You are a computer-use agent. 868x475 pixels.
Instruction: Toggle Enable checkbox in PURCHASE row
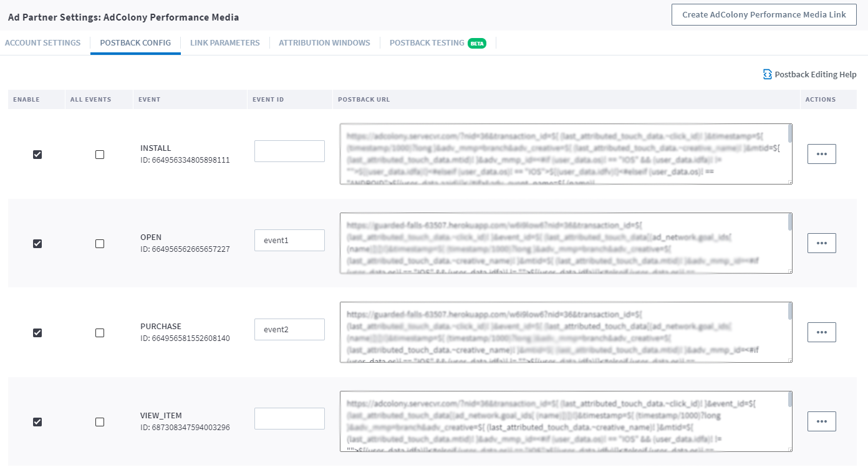tap(37, 333)
